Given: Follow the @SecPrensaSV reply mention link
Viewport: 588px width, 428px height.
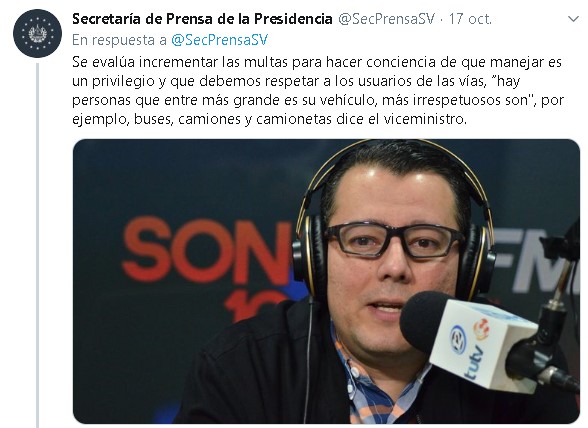Looking at the screenshot, I should coord(219,40).
